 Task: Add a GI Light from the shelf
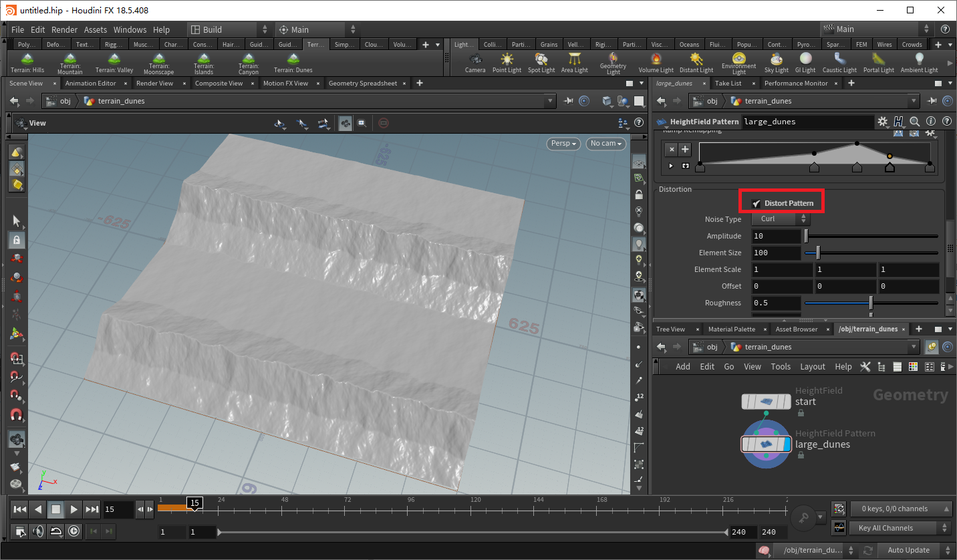(805, 63)
